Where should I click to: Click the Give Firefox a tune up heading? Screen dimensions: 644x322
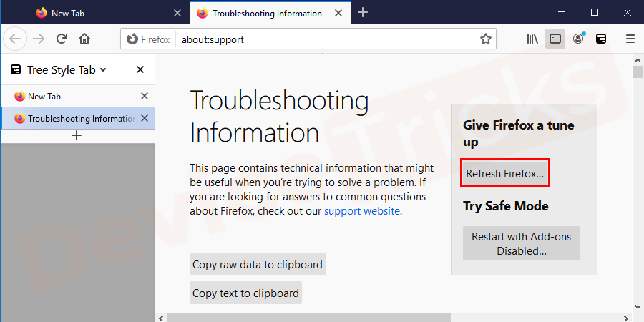point(518,133)
